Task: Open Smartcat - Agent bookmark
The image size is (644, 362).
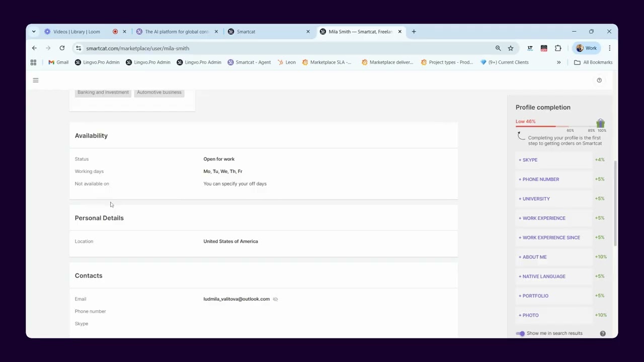Action: point(249,62)
